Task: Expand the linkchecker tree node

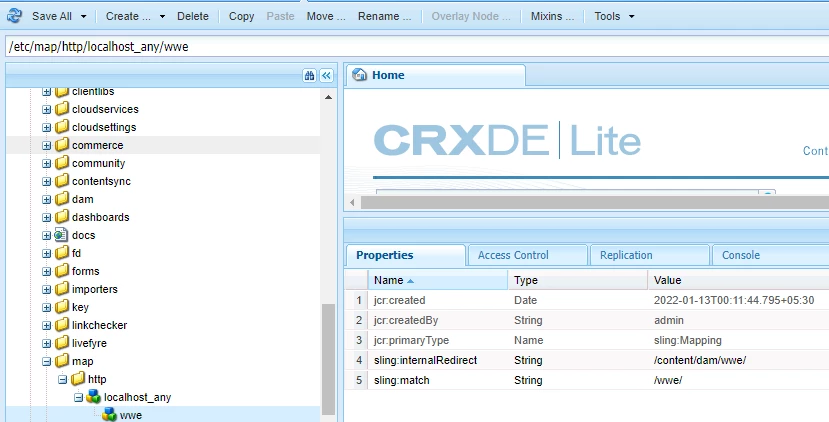Action: (x=47, y=325)
